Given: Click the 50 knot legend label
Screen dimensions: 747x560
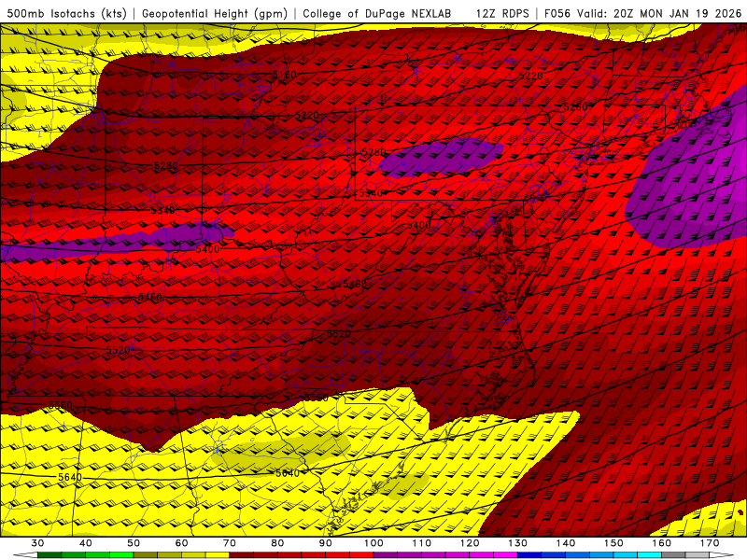Looking at the screenshot, I should pyautogui.click(x=134, y=543).
